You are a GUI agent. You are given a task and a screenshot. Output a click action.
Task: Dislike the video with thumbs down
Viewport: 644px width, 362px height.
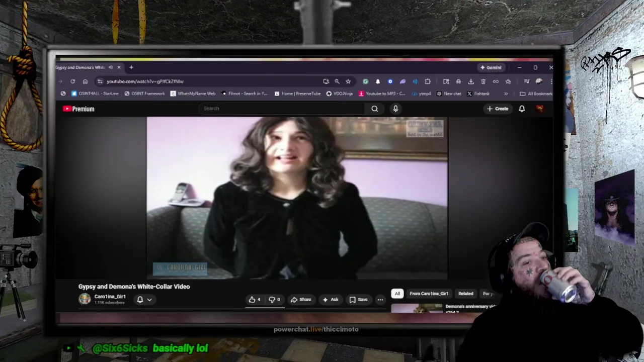[x=274, y=300]
